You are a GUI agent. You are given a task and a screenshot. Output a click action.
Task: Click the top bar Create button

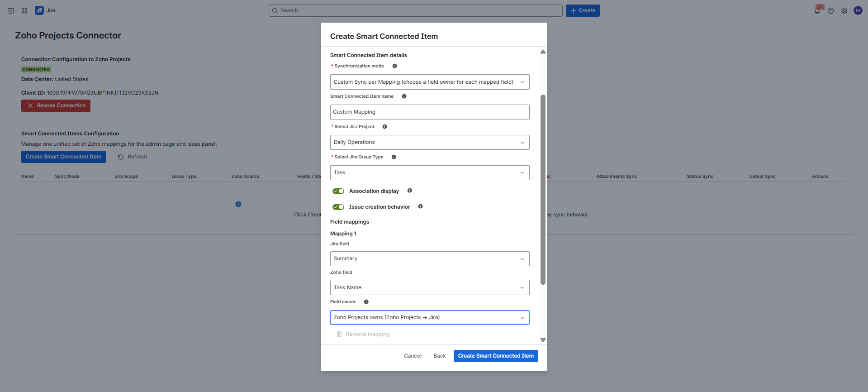[x=583, y=10]
